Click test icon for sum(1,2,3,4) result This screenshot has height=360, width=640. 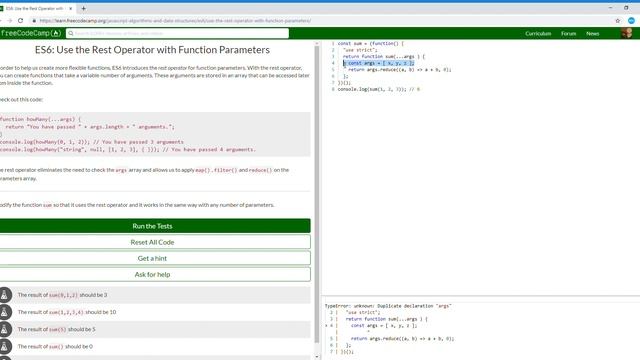[5, 312]
